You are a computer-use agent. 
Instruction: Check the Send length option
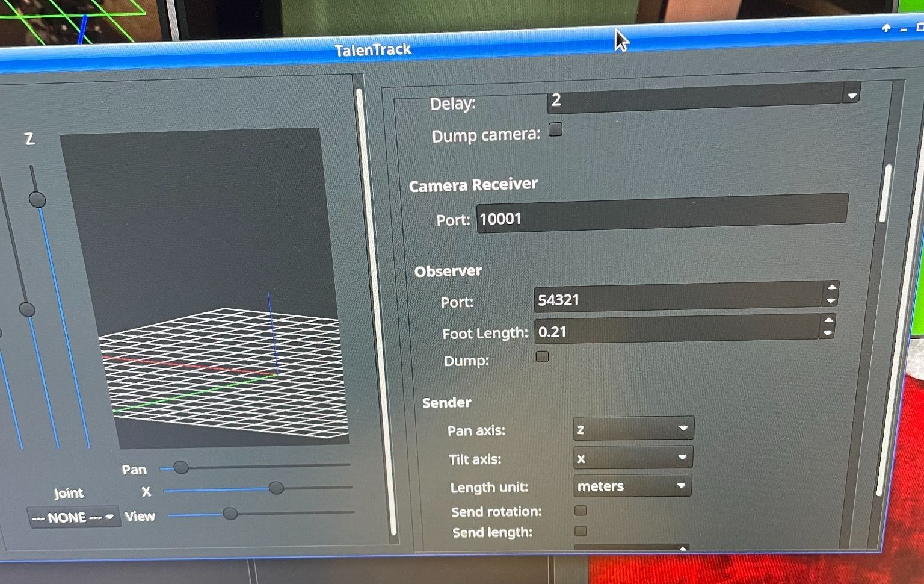click(x=580, y=531)
